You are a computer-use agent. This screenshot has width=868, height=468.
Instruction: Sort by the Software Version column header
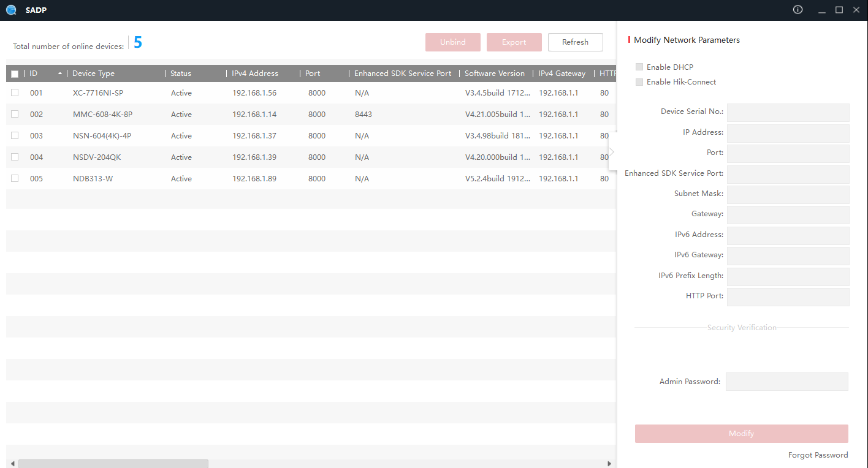pos(494,74)
